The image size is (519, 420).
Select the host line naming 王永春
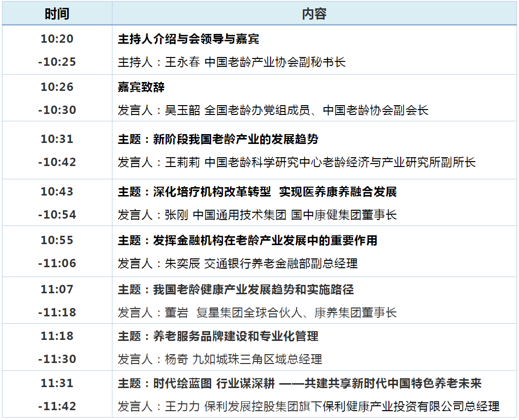tap(231, 62)
